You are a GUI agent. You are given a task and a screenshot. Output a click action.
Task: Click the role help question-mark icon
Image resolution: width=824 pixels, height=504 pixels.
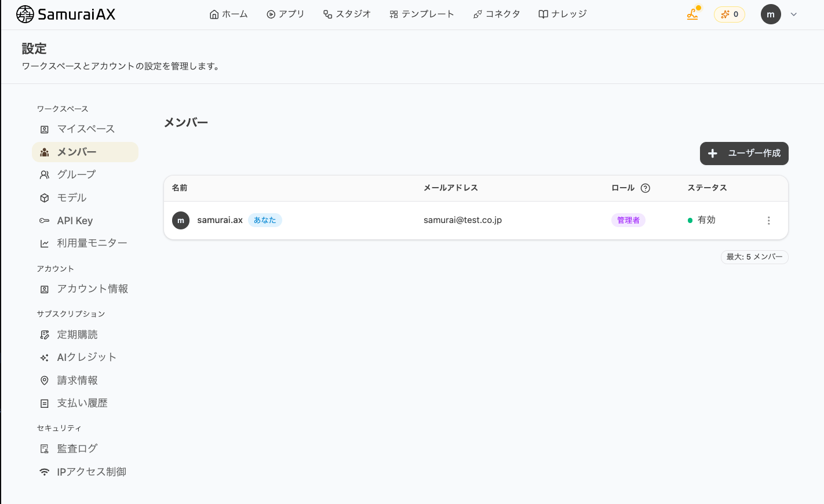click(646, 188)
